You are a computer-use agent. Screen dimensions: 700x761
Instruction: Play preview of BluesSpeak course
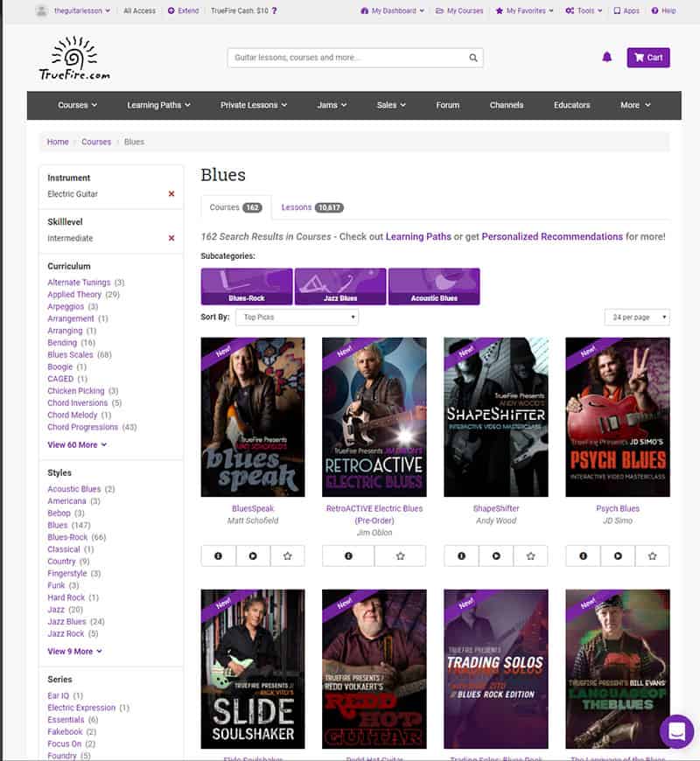(x=253, y=555)
